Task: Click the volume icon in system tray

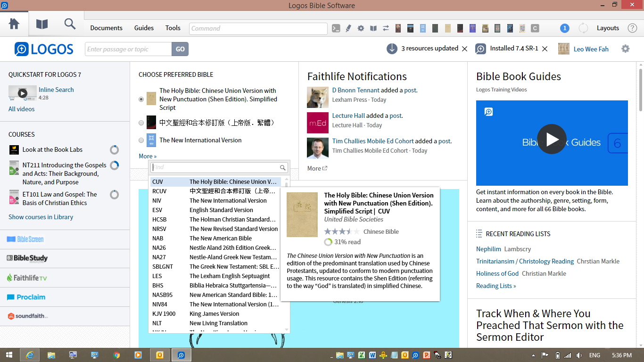Action: pyautogui.click(x=579, y=355)
